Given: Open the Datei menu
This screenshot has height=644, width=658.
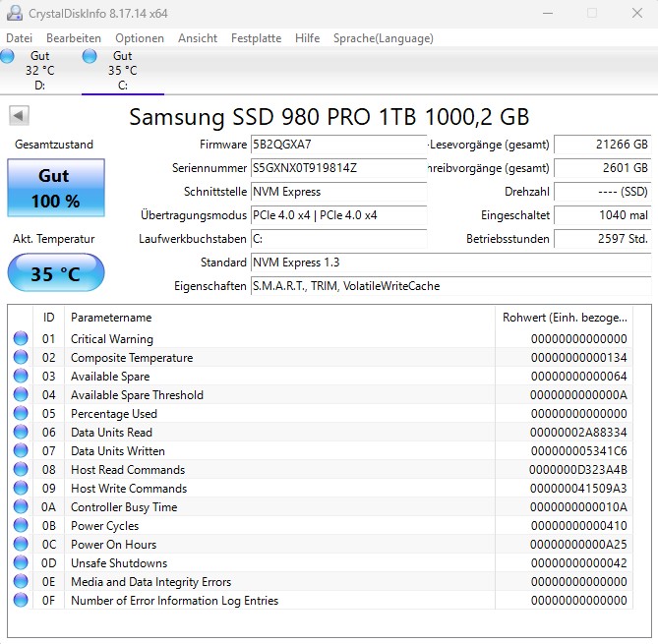Looking at the screenshot, I should (x=19, y=38).
